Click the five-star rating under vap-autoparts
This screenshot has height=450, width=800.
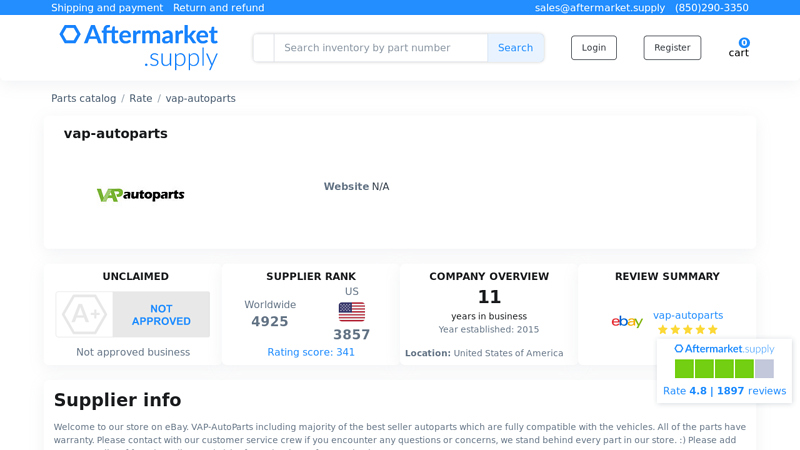pyautogui.click(x=687, y=330)
